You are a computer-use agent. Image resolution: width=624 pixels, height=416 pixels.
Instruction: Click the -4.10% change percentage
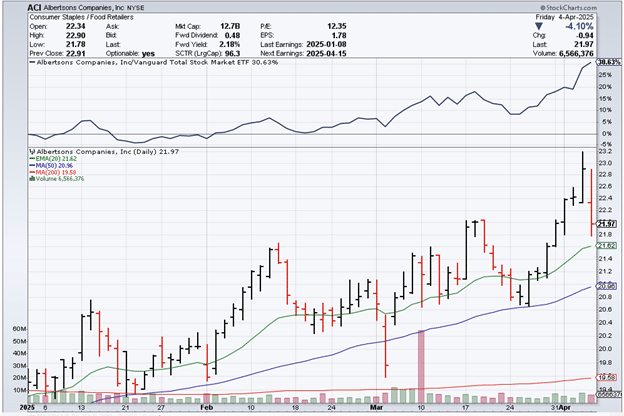click(579, 26)
